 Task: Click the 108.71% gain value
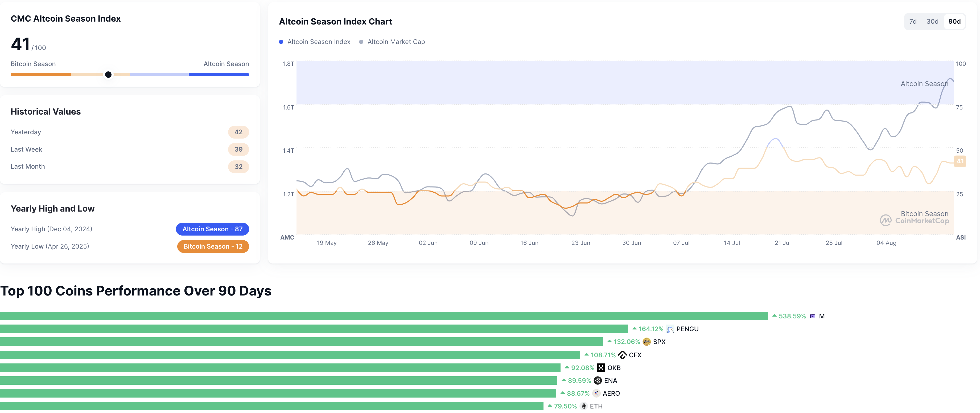(603, 355)
